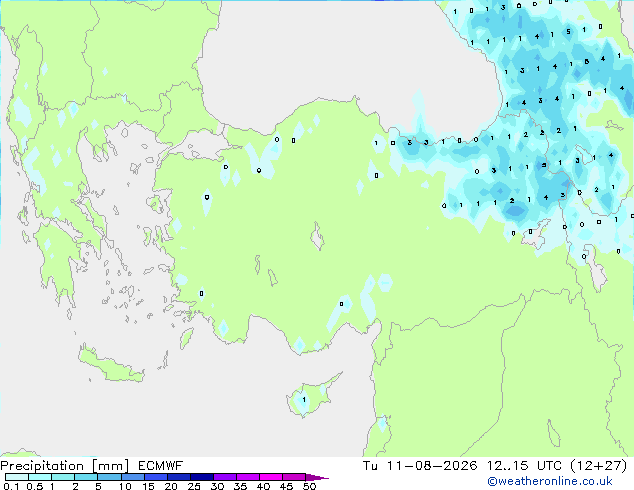Select the legend color between 40 and 45

click(x=271, y=477)
